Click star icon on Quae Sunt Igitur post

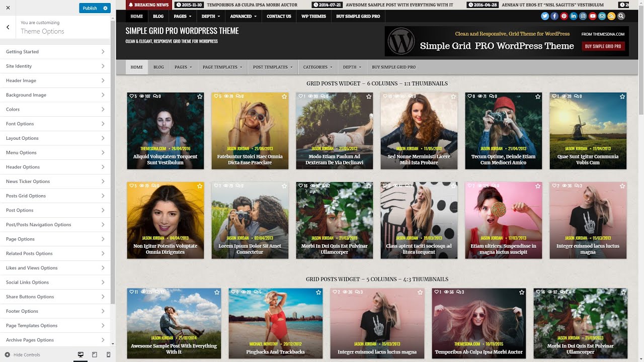[x=622, y=97]
